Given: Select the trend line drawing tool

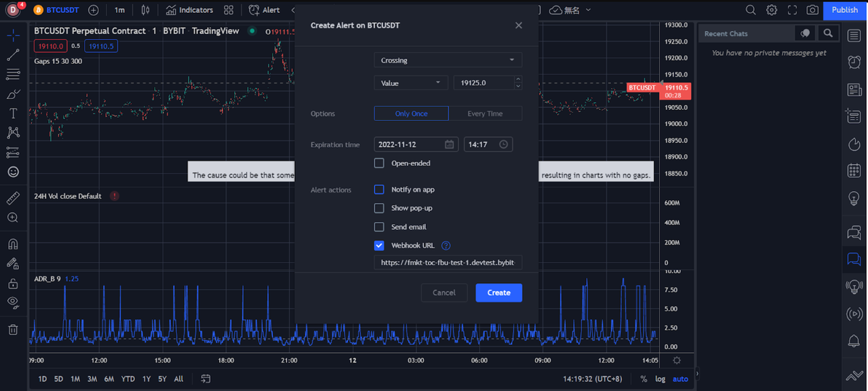Looking at the screenshot, I should tap(13, 55).
